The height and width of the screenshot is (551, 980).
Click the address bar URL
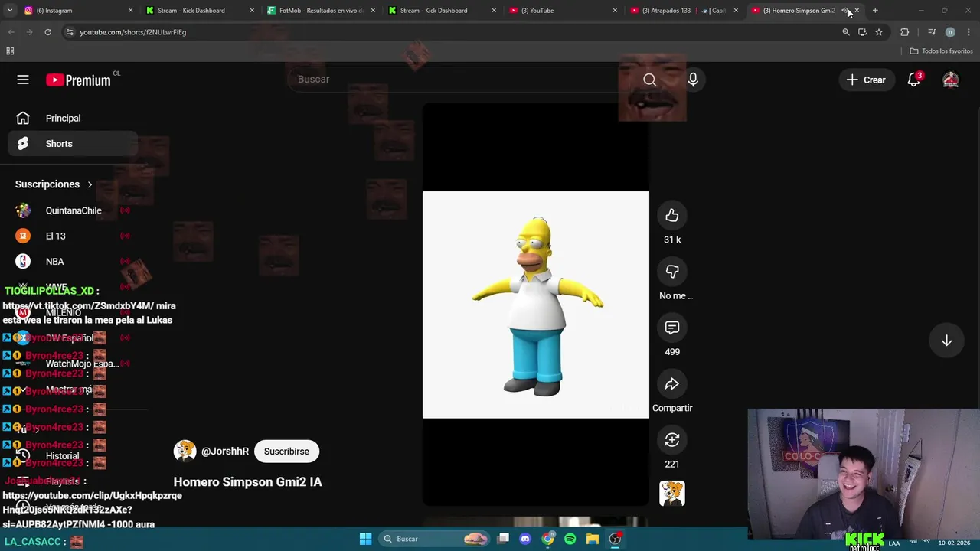(132, 32)
